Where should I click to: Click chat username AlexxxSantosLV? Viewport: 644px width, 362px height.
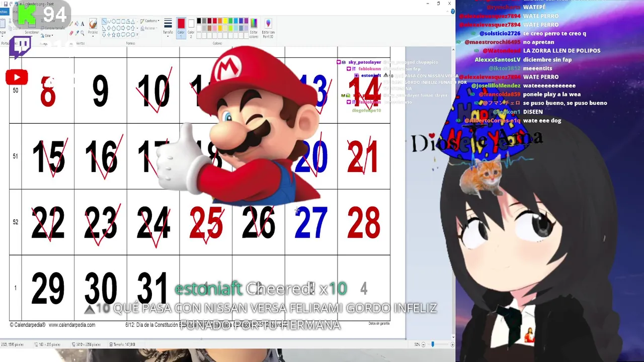click(498, 59)
